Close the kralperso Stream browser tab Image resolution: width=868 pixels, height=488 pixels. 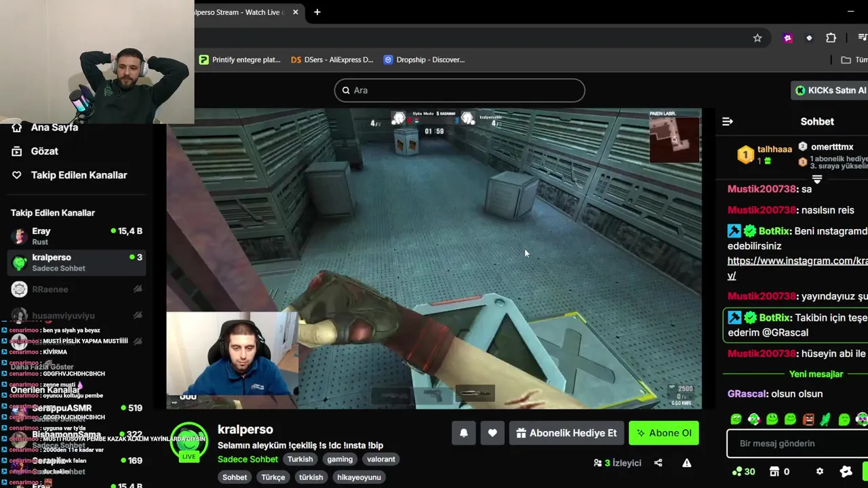[x=296, y=12]
